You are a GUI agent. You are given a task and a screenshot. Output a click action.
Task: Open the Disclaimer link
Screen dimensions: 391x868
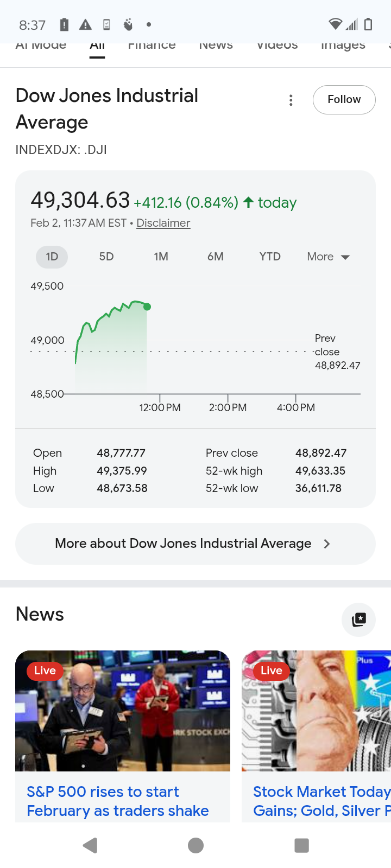pos(163,223)
